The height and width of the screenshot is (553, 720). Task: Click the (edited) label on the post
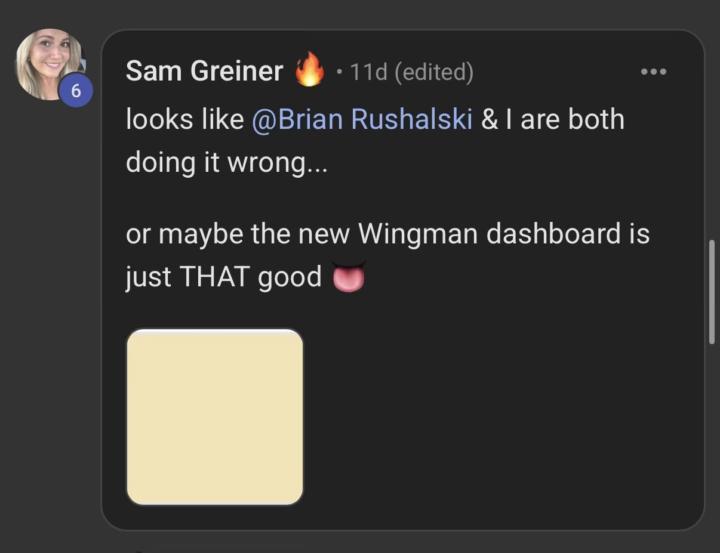[434, 72]
